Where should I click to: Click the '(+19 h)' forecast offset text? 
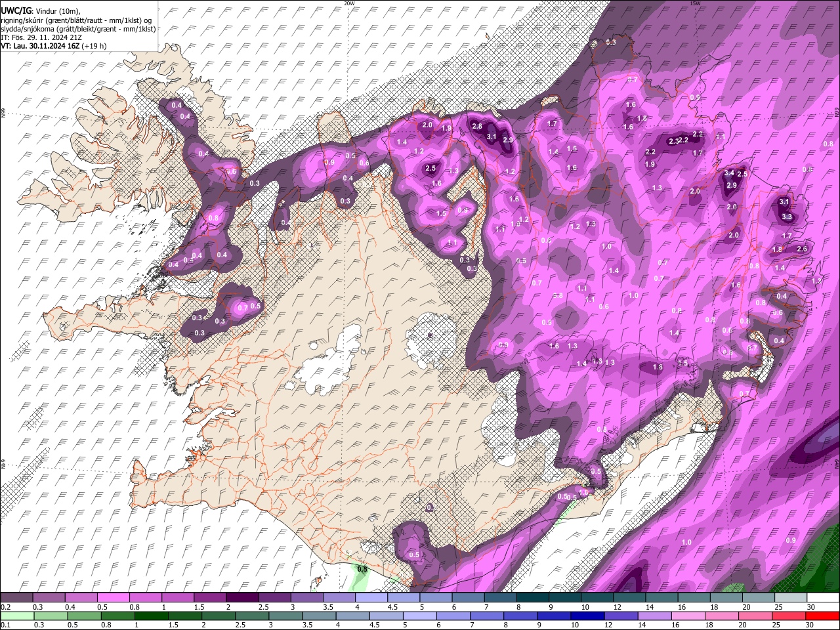(x=94, y=46)
